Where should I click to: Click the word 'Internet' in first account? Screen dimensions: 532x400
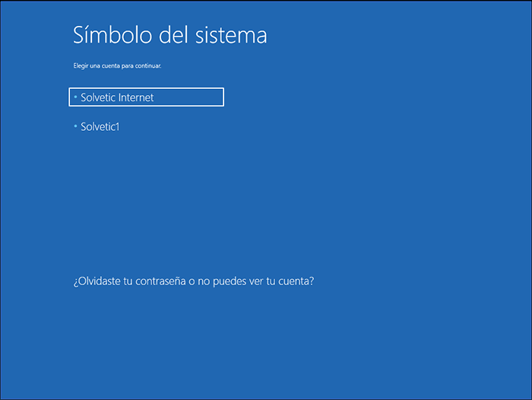pyautogui.click(x=136, y=97)
